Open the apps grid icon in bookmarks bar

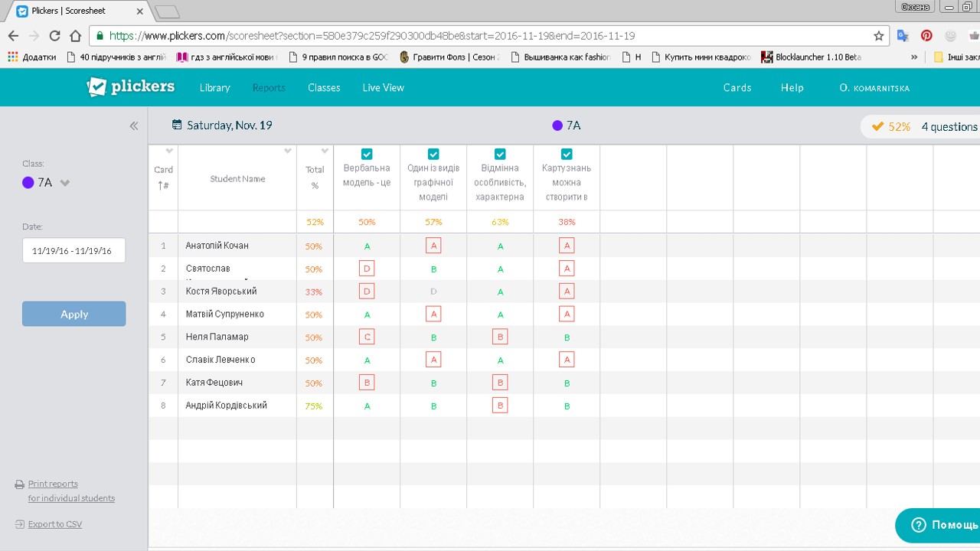(12, 57)
